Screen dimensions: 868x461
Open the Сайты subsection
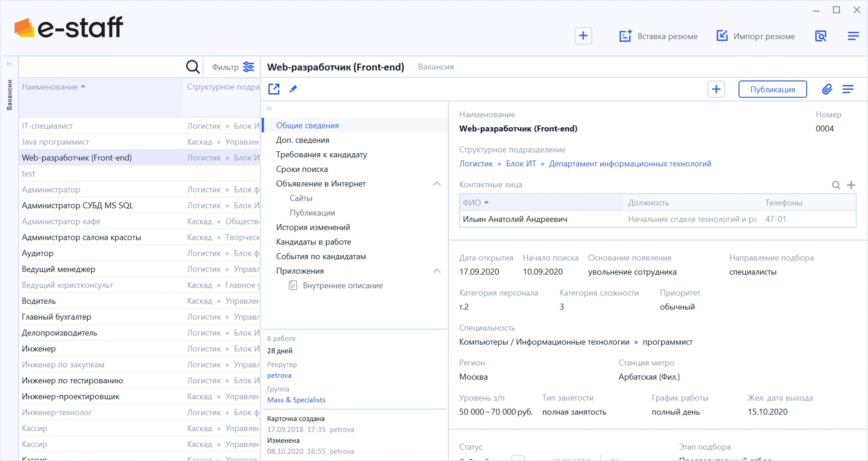(x=301, y=198)
